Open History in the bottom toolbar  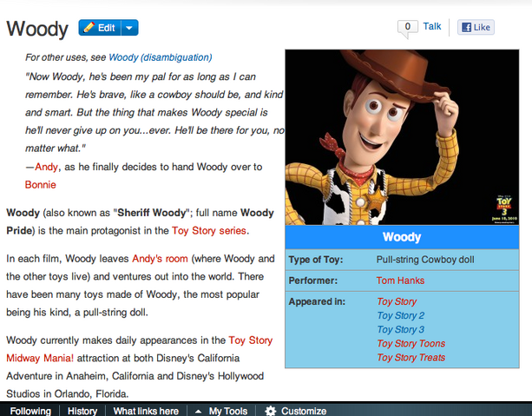(82, 411)
